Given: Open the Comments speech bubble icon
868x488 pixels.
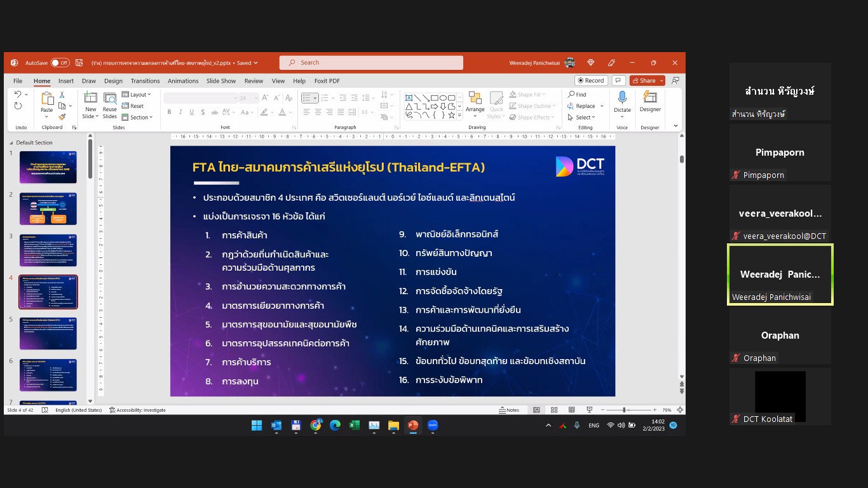Looking at the screenshot, I should click(x=618, y=81).
